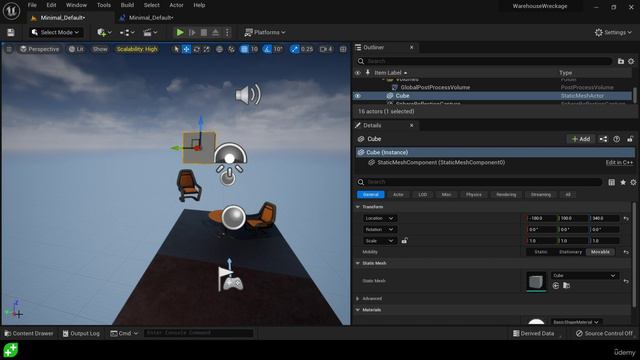The width and height of the screenshot is (640, 360).
Task: Collapse the Transform section
Action: pyautogui.click(x=358, y=207)
